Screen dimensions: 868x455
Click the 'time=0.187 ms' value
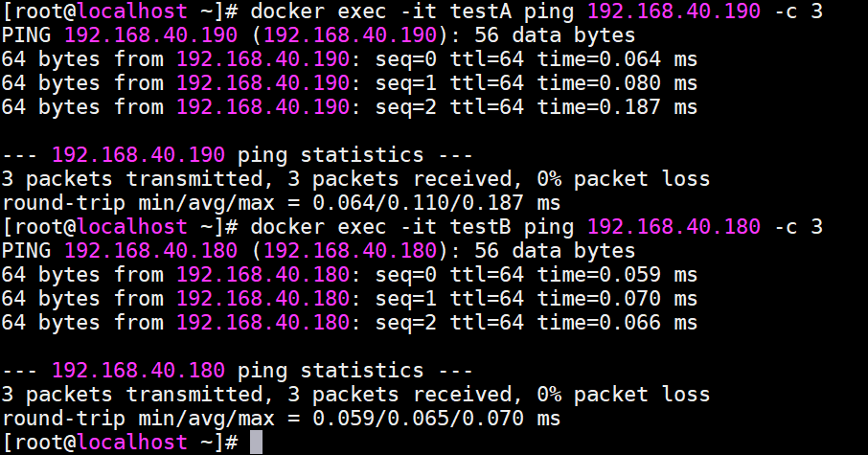(617, 107)
